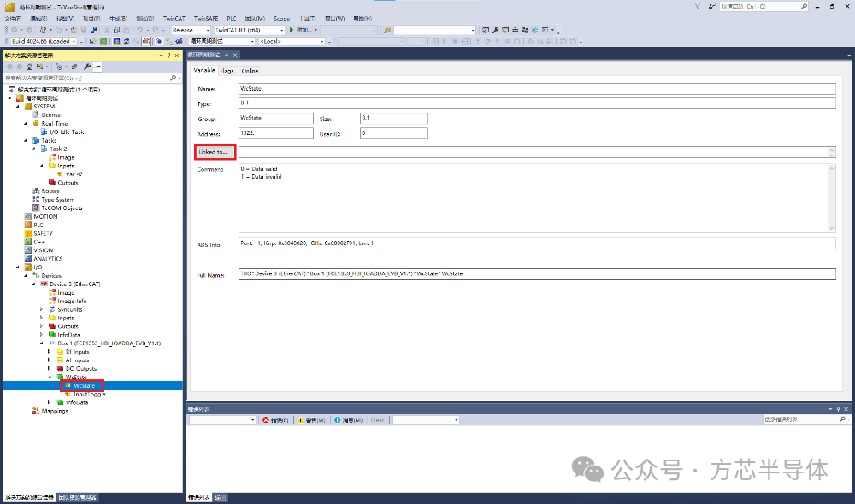Click the TcCOM Objects icon

pos(36,208)
